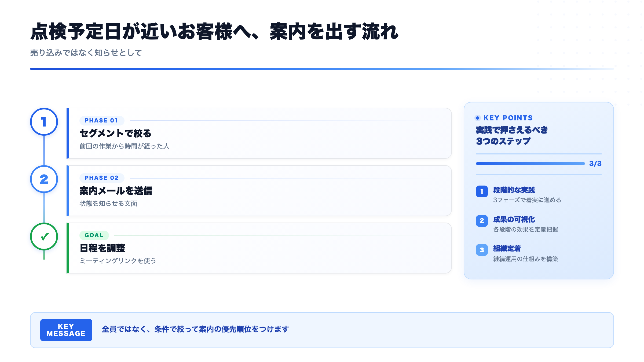Click number 3 badge beside 組織定着
The width and height of the screenshot is (644, 362).
click(x=482, y=250)
